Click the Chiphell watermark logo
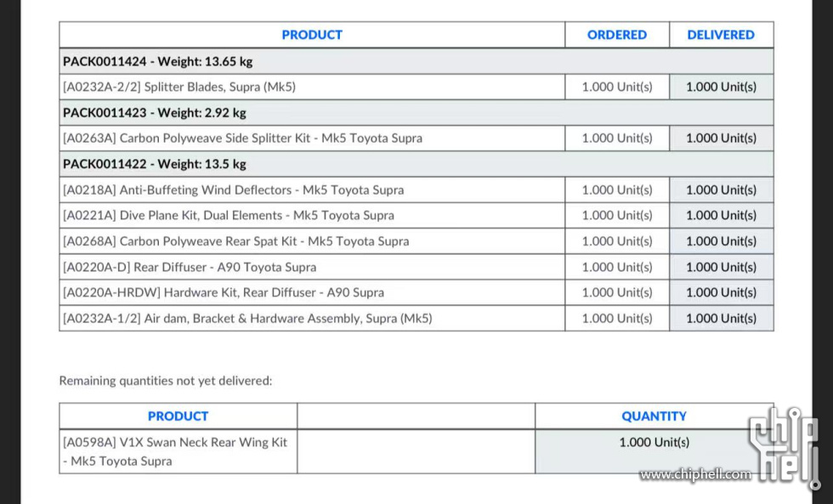The width and height of the screenshot is (833, 504). (x=784, y=446)
